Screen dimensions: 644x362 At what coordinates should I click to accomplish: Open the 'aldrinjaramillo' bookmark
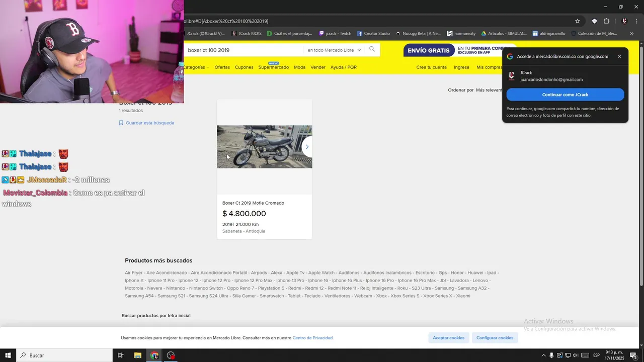[x=549, y=34]
